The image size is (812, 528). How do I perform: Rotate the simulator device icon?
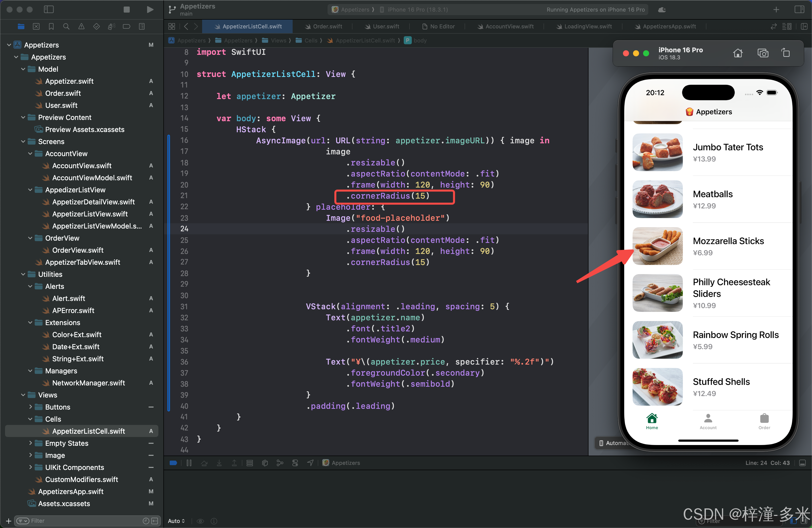tap(785, 53)
